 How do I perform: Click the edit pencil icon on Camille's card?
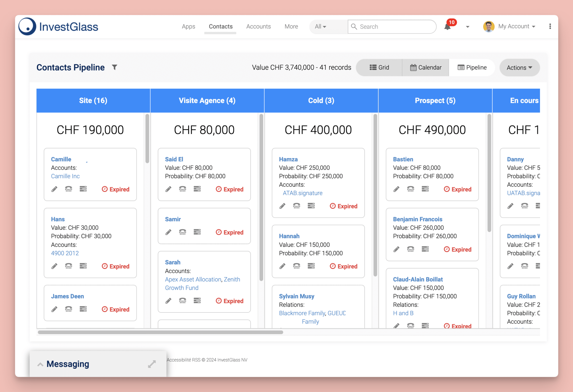[x=54, y=189]
